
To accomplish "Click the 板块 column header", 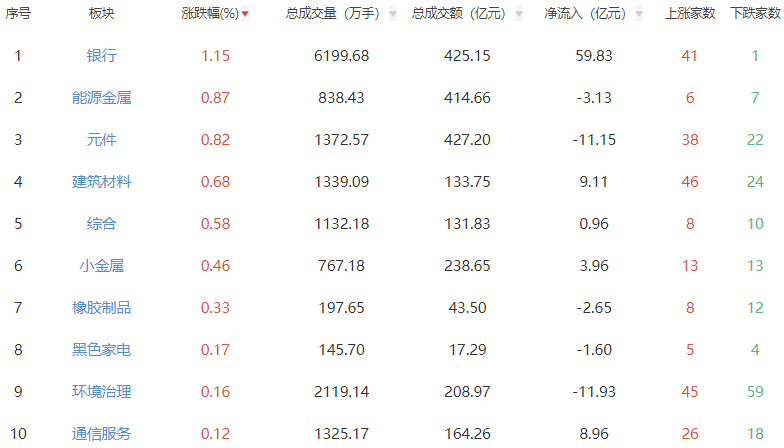I will (101, 14).
